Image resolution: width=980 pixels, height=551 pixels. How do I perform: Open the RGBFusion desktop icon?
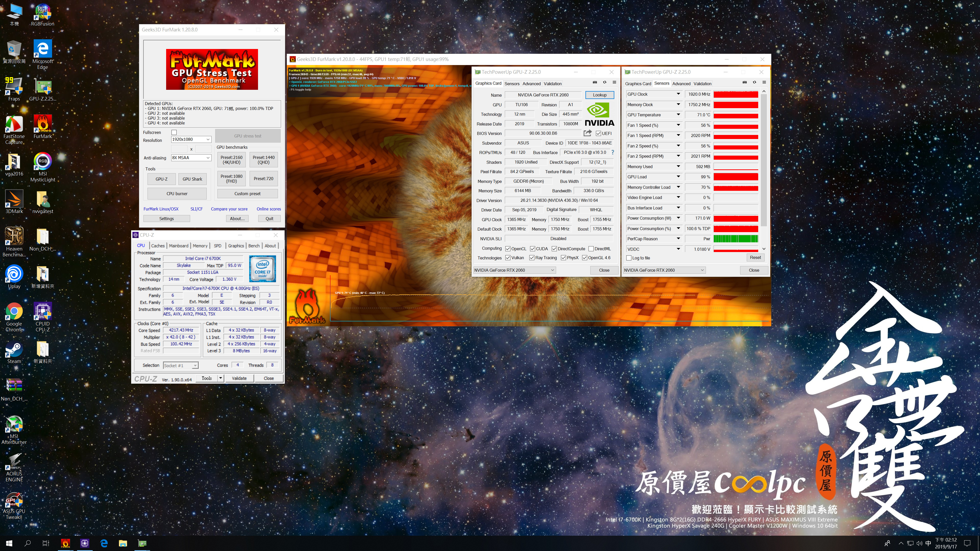43,15
